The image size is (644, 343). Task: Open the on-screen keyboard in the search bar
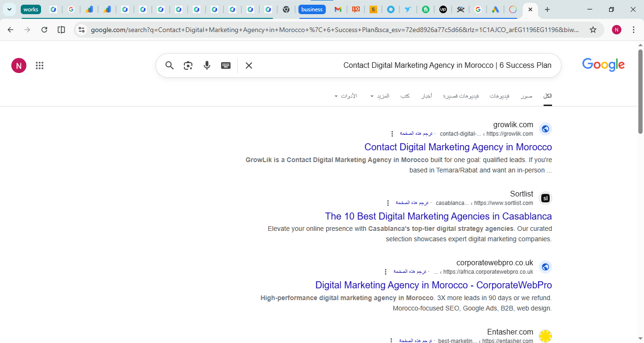pos(226,65)
